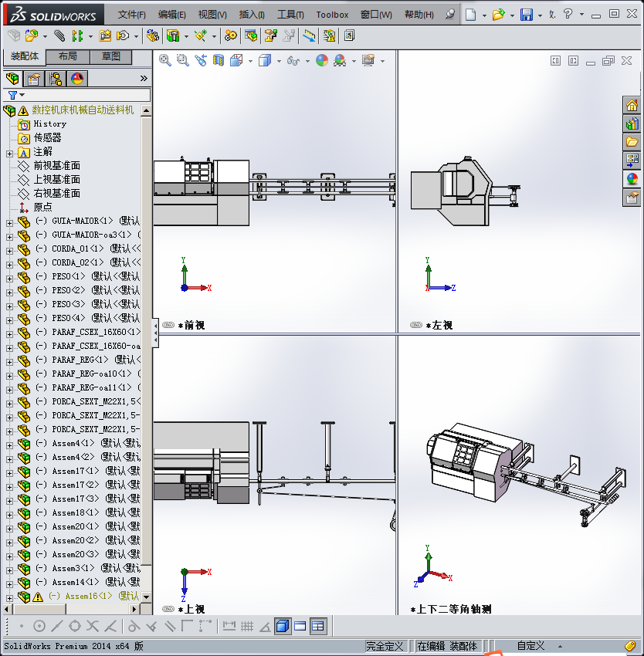Toggle the single viewport layout button
This screenshot has width=644, height=656.
click(300, 626)
